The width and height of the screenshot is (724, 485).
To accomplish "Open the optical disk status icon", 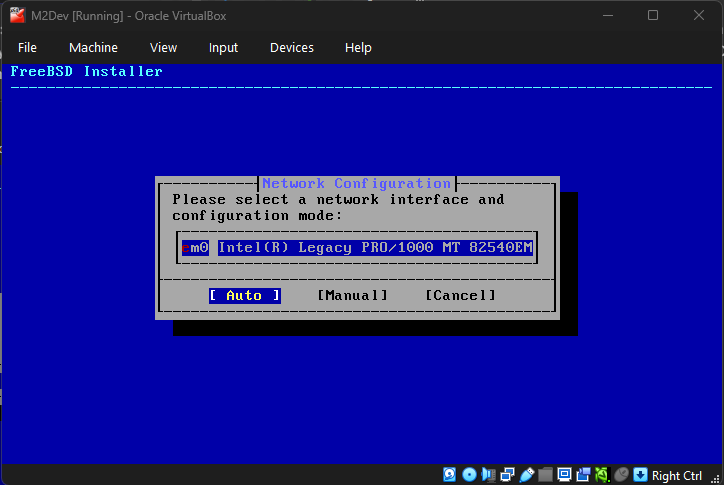I will [469, 474].
